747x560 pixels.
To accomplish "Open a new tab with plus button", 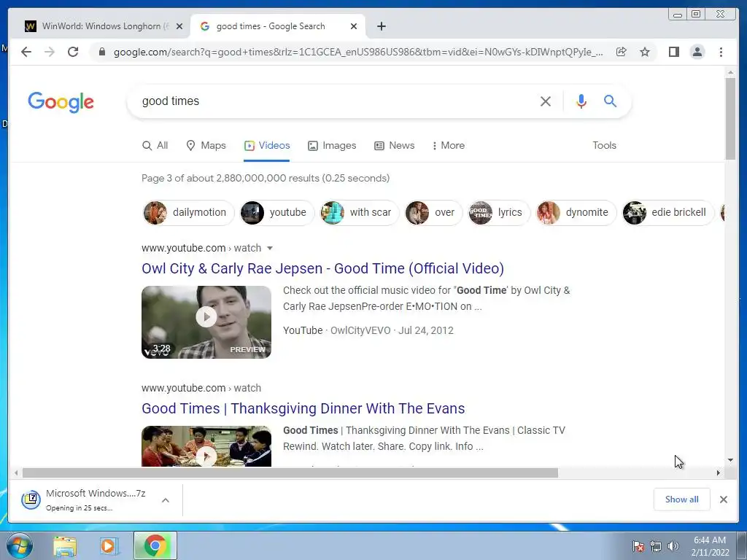I will pos(381,26).
